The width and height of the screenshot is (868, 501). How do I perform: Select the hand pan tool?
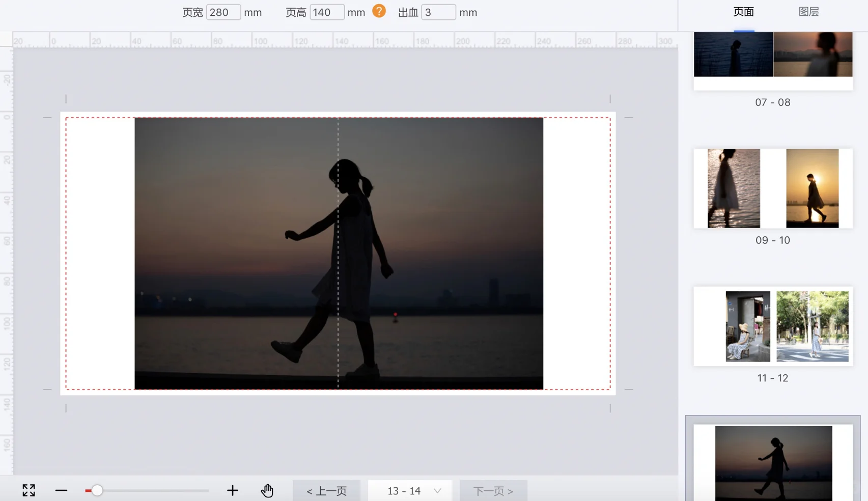point(267,490)
